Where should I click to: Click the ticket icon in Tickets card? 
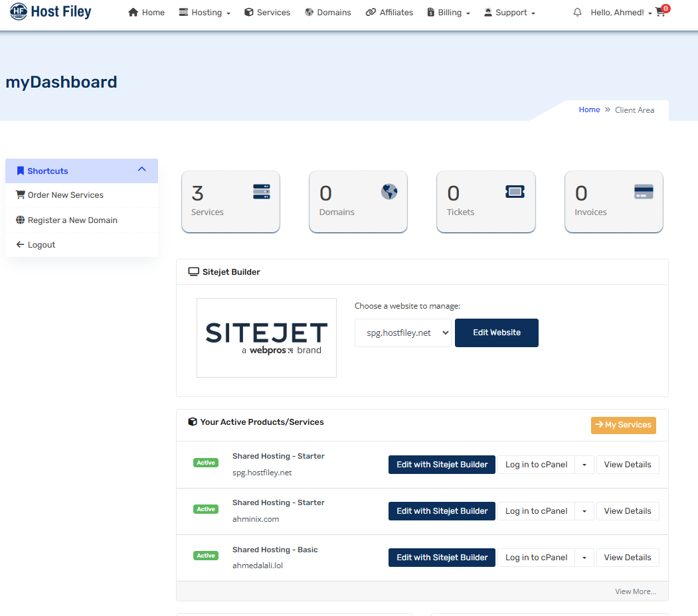(x=515, y=192)
